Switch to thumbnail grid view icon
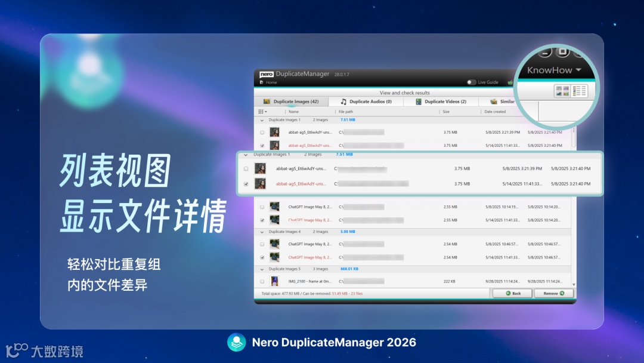The image size is (644, 363). [x=562, y=91]
